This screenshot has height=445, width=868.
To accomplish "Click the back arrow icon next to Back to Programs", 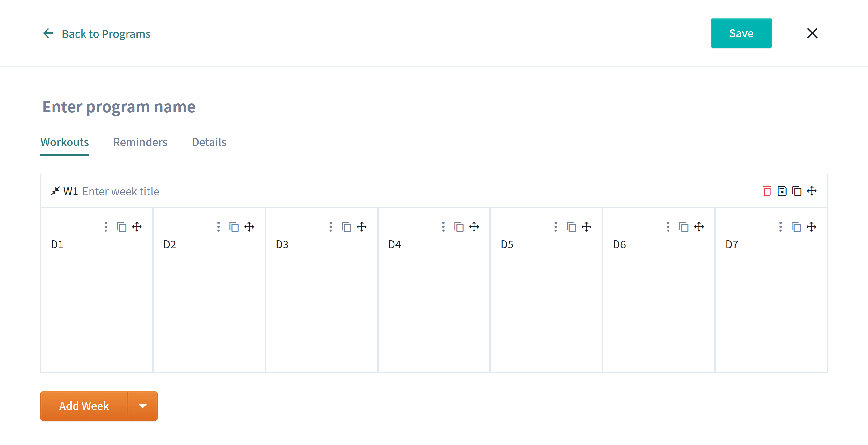I will pos(48,33).
